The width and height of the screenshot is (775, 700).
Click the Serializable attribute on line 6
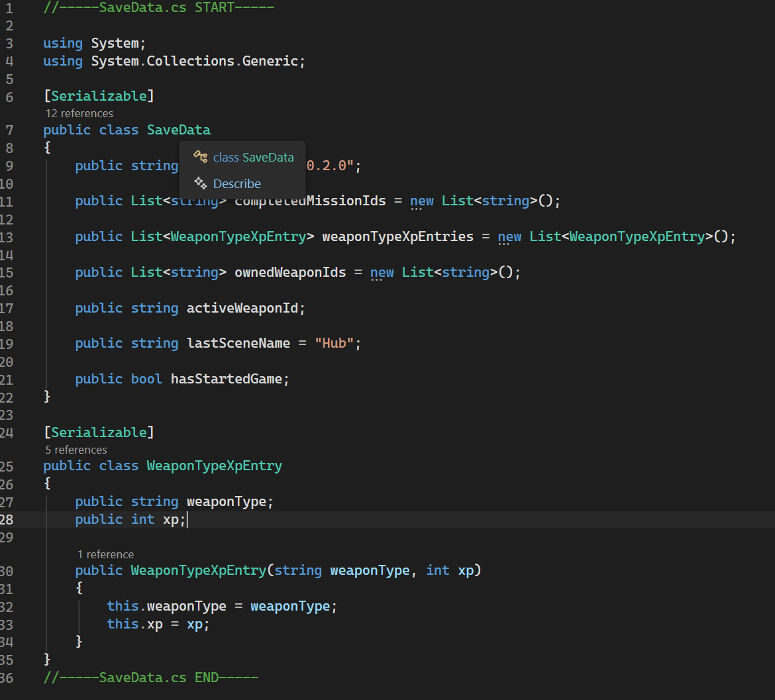point(99,96)
